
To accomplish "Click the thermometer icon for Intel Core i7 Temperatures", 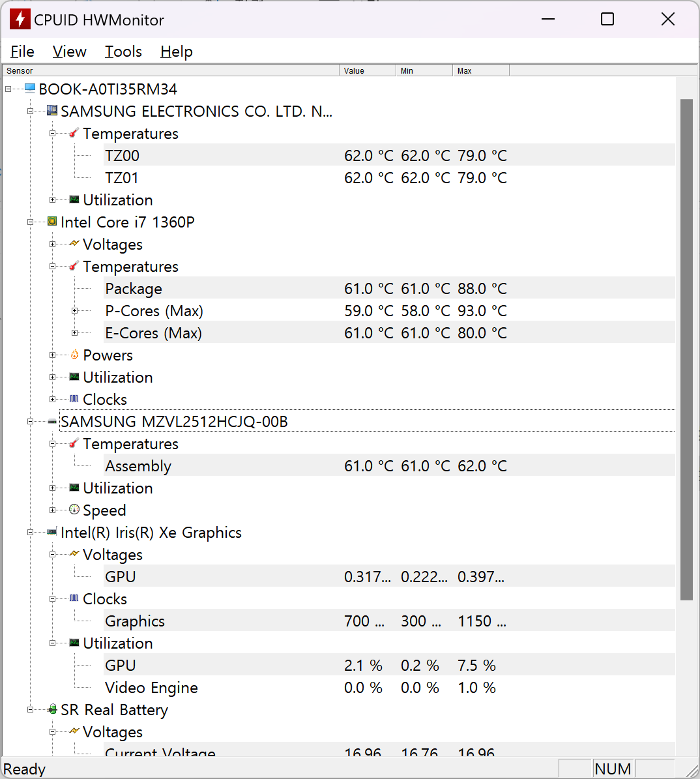I will (x=74, y=266).
